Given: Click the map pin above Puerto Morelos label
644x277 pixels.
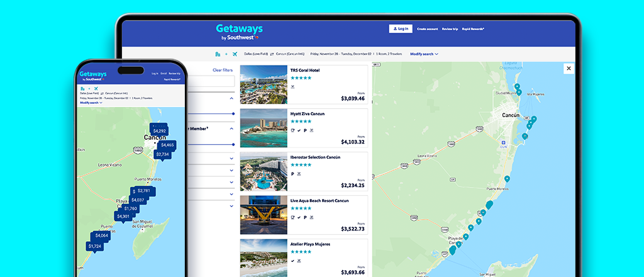Looking at the screenshot, I should (x=508, y=179).
